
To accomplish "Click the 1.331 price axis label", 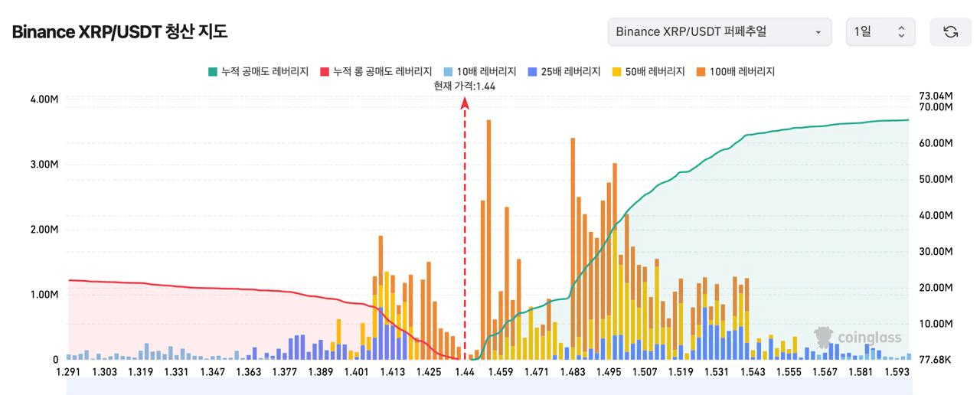I will coord(176,372).
